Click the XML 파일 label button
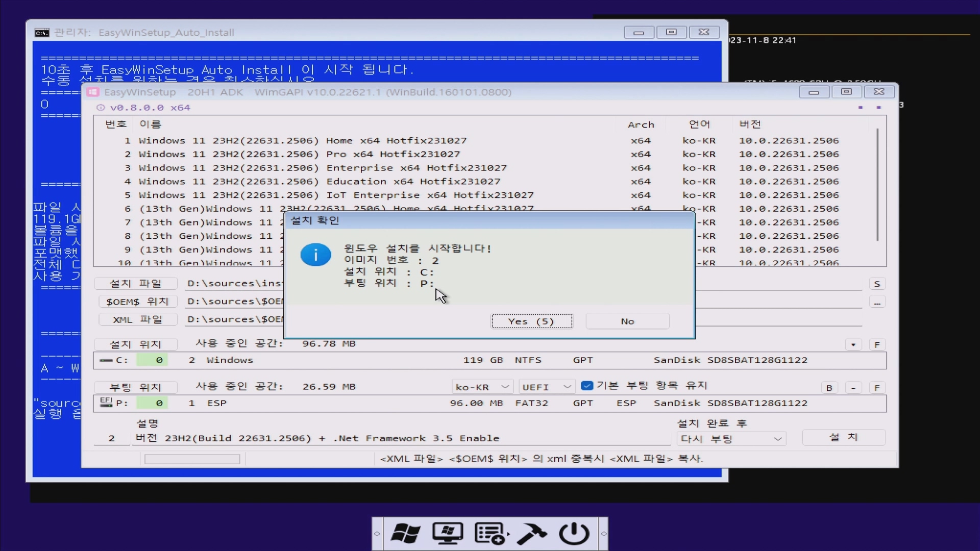 click(138, 319)
